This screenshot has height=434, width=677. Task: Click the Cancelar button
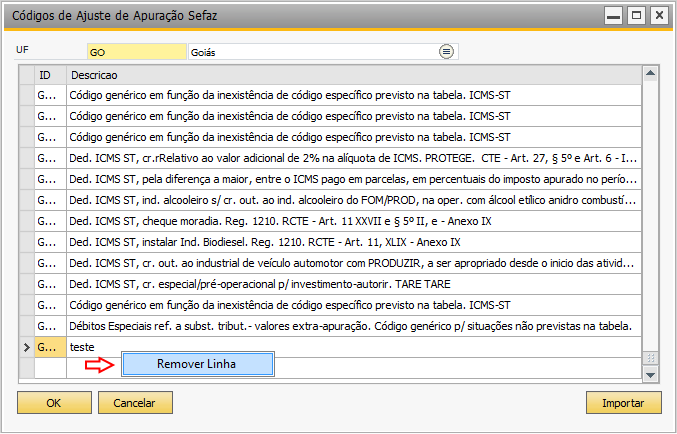pos(135,403)
